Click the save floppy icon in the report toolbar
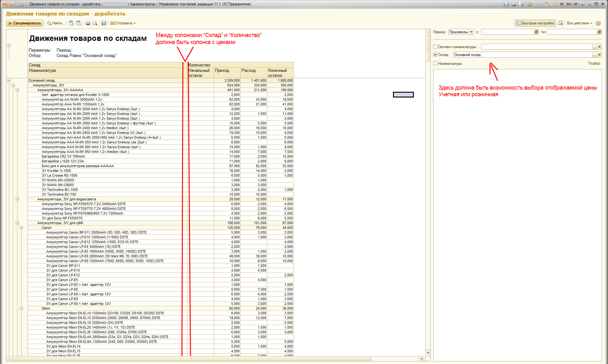 (x=104, y=23)
